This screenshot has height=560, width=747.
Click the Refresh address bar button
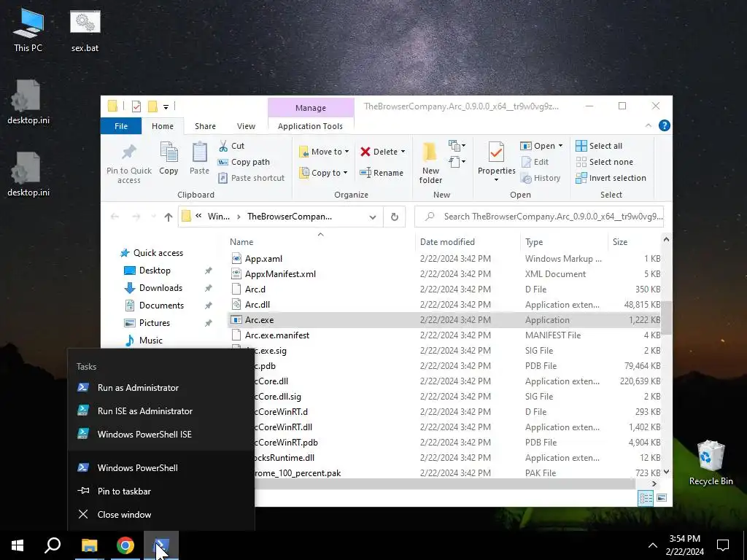(395, 217)
